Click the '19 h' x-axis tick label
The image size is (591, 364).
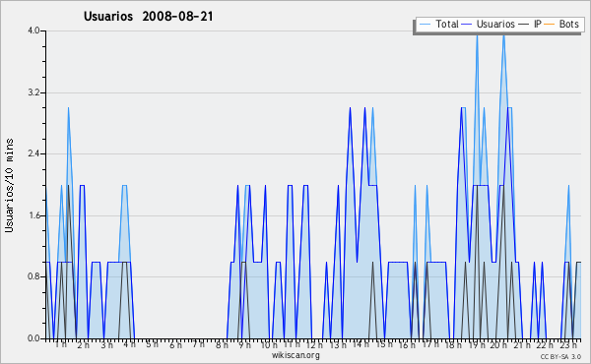[477, 344]
